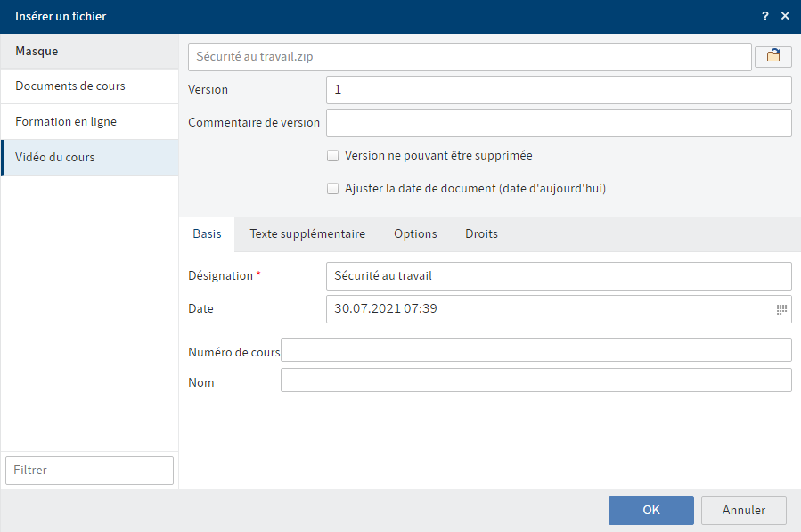Click the Nom input field
801x532 pixels.
(535, 381)
